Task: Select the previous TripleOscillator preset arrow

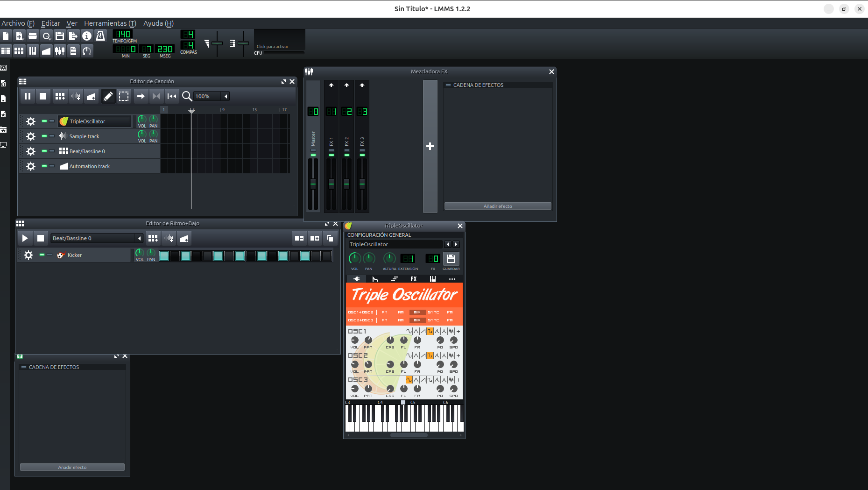Action: 448,244
